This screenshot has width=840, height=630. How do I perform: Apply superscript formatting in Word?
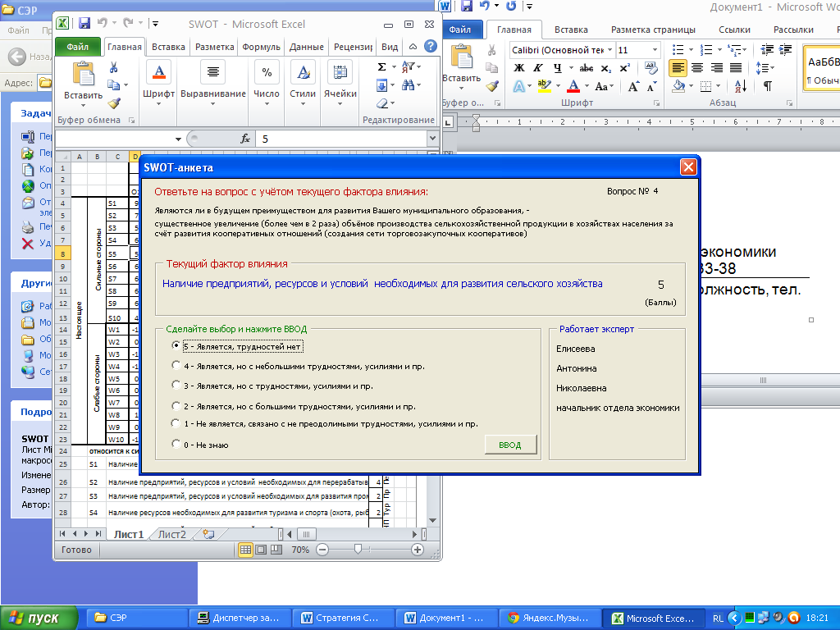pos(624,68)
